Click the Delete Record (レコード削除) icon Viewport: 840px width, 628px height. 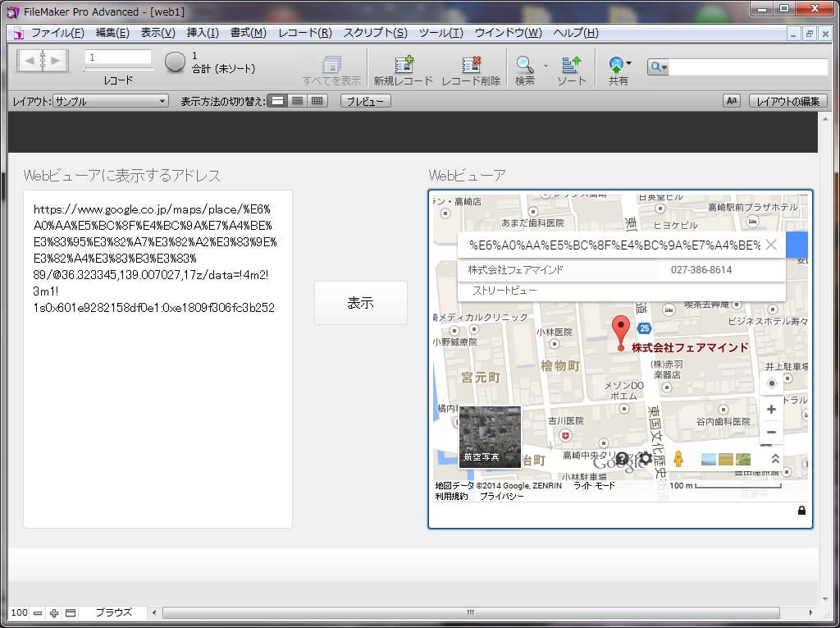pyautogui.click(x=471, y=65)
